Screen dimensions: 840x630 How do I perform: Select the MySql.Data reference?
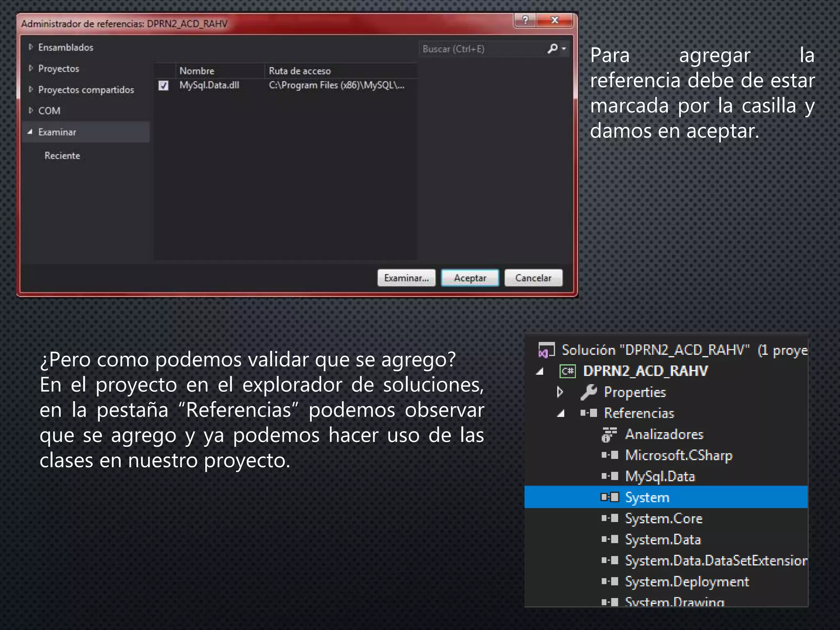pos(660,477)
